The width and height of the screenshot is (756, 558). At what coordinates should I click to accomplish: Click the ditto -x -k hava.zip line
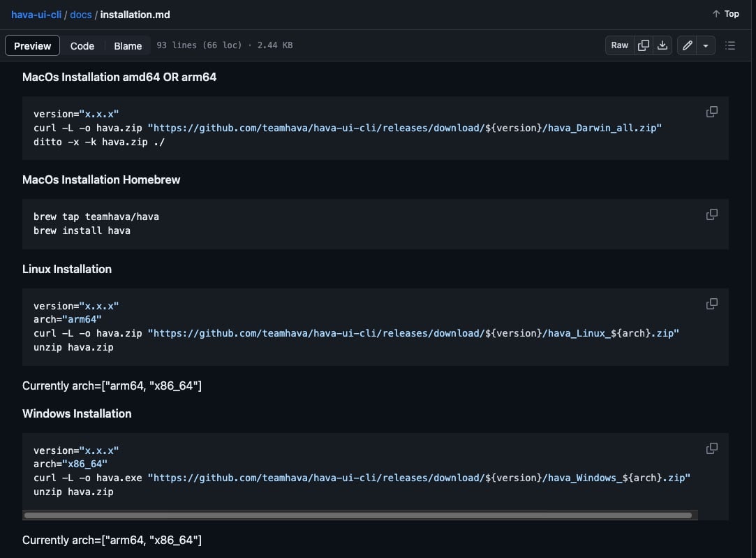99,142
